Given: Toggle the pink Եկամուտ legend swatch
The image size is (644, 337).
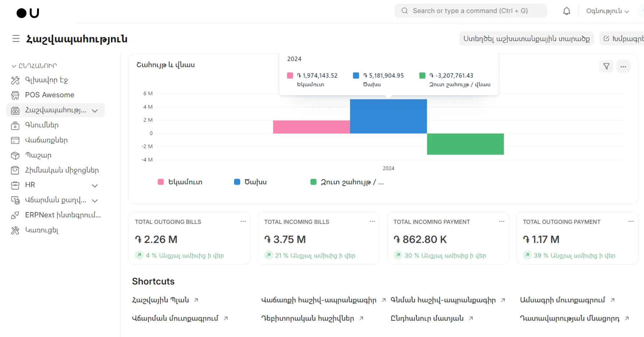Looking at the screenshot, I should (x=161, y=182).
